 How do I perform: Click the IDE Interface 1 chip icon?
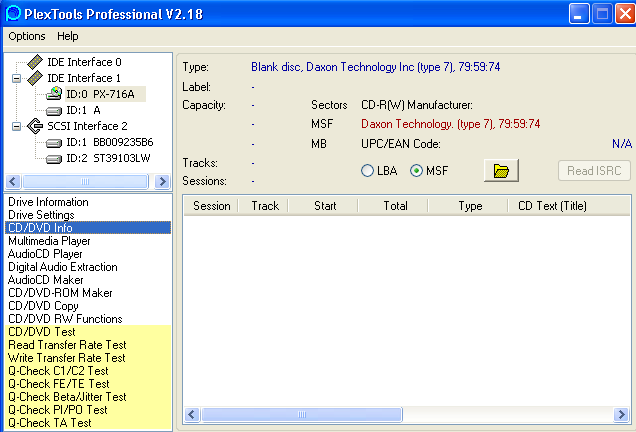pyautogui.click(x=35, y=78)
